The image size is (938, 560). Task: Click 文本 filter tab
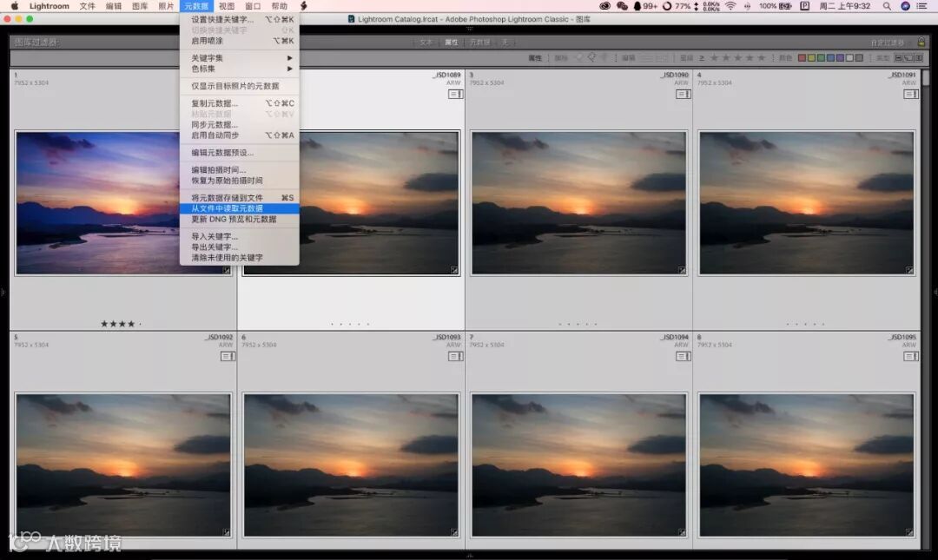click(x=426, y=43)
